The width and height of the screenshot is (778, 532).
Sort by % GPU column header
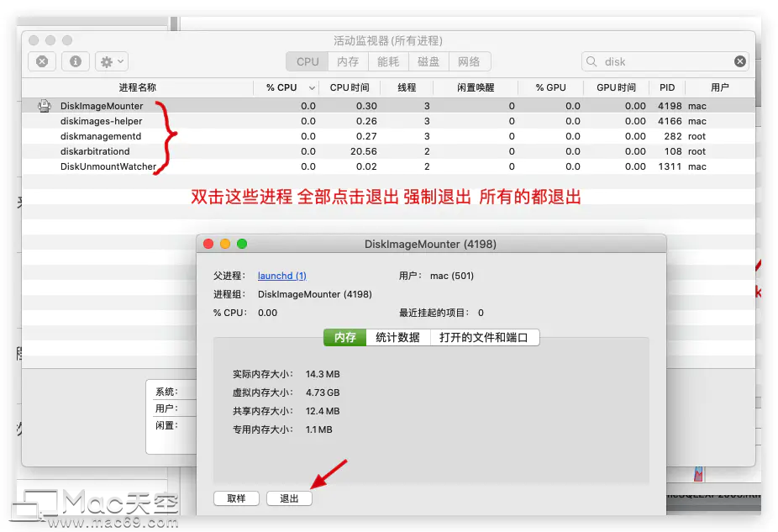click(551, 87)
